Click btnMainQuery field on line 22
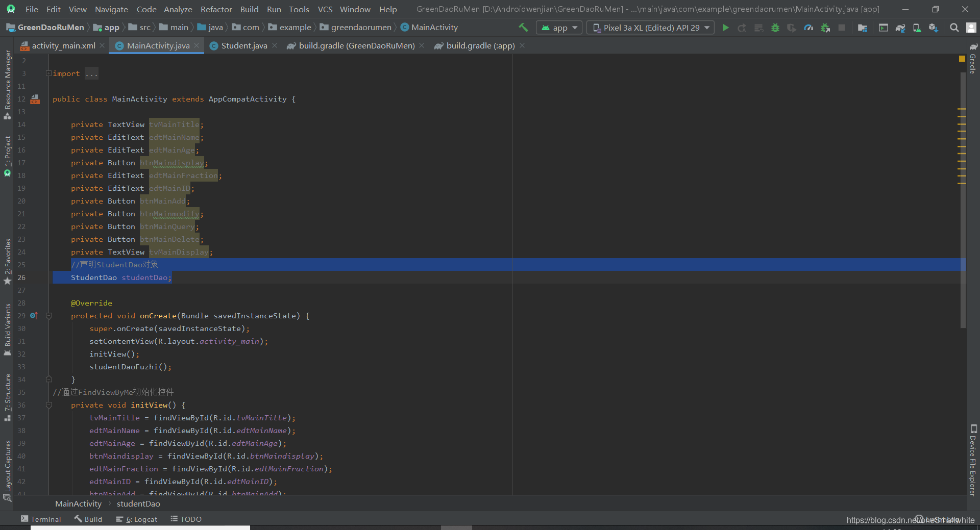Screen dimensions: 980x530 (x=167, y=226)
